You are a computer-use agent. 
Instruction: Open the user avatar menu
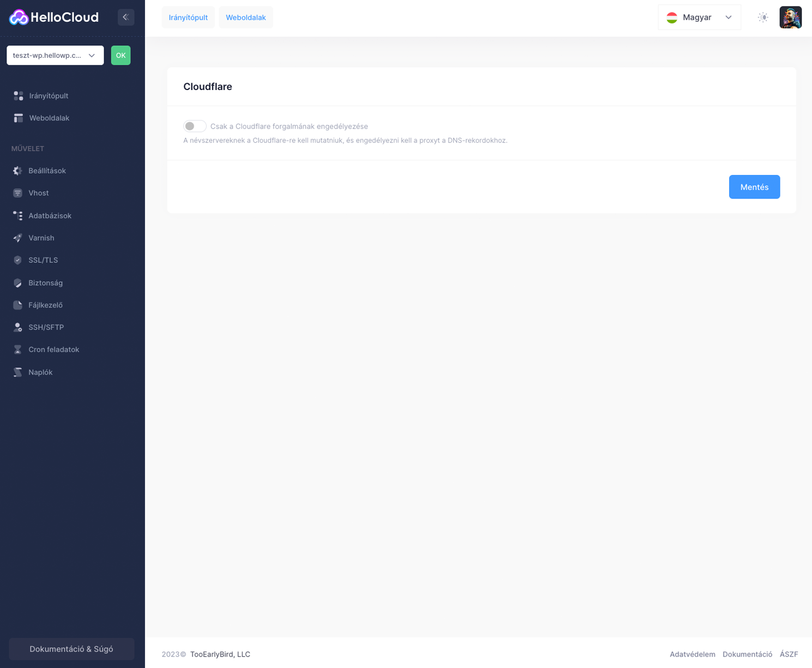coord(790,17)
